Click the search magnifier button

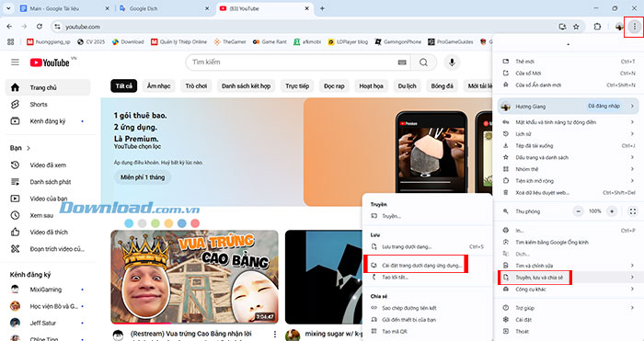click(x=423, y=63)
